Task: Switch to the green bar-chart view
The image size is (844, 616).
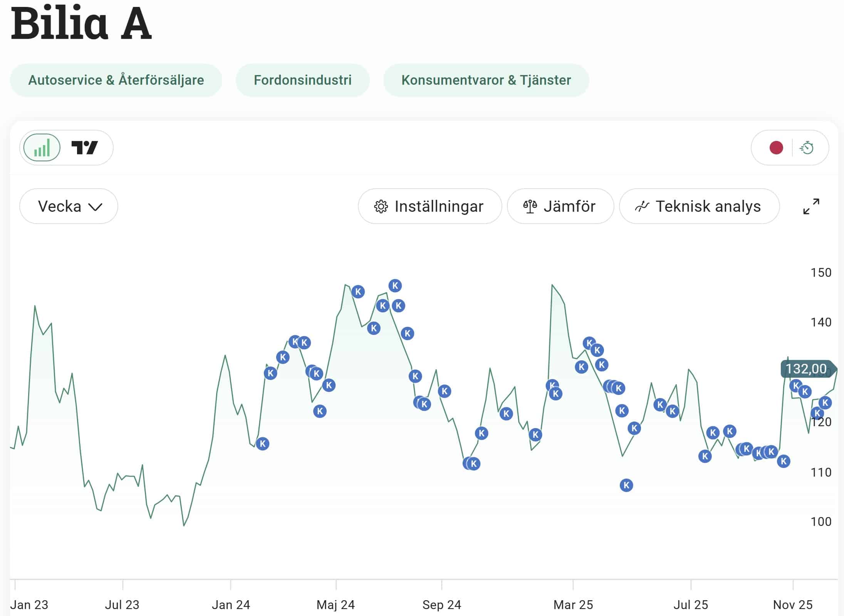Action: [x=42, y=148]
